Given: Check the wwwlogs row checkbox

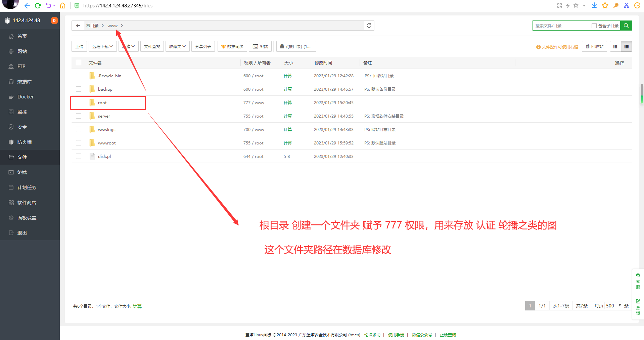Looking at the screenshot, I should coord(79,129).
